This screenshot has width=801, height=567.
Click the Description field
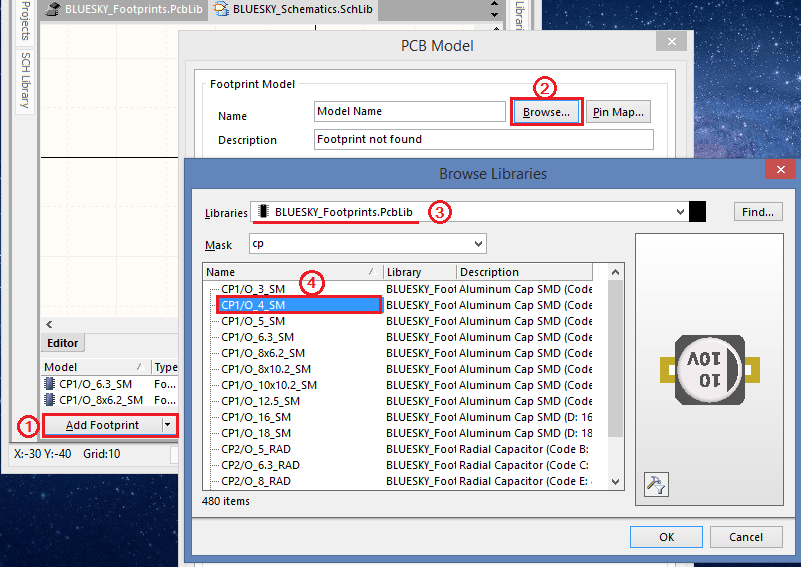coord(484,139)
